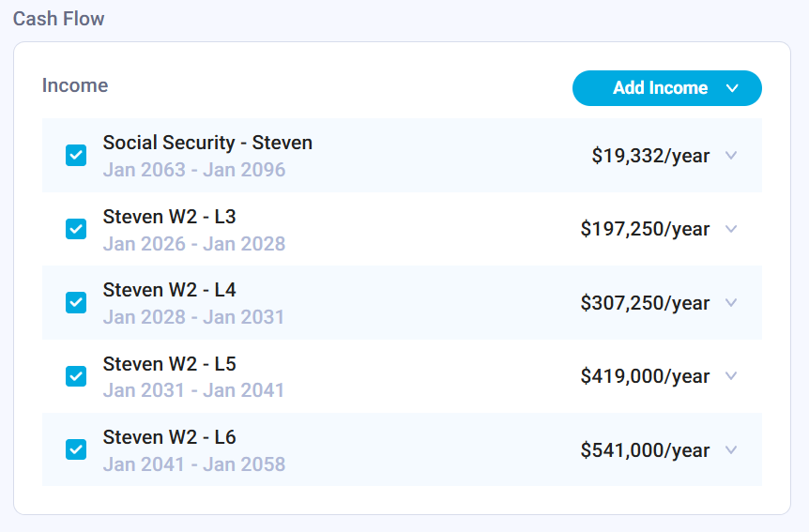This screenshot has height=532, width=809.
Task: Click the Jan 2063 - Jan 2096 date range
Action: click(x=194, y=170)
